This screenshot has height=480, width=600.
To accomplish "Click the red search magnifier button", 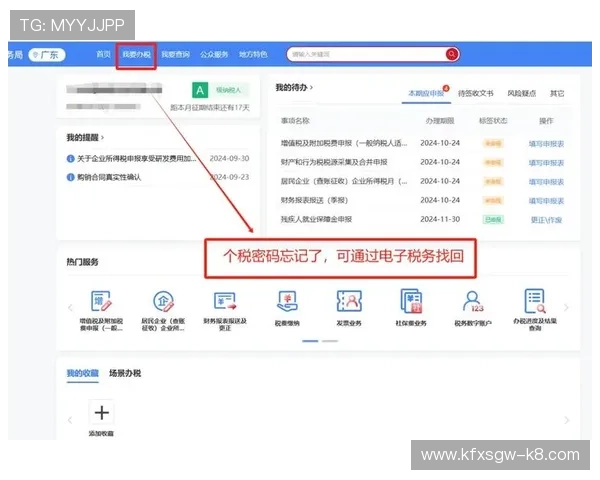I will pos(452,54).
